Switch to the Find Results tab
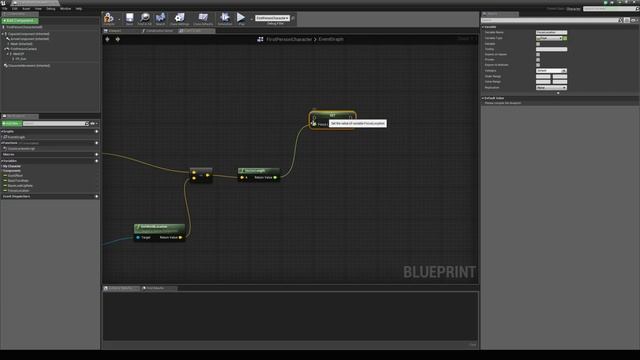 [x=159, y=288]
